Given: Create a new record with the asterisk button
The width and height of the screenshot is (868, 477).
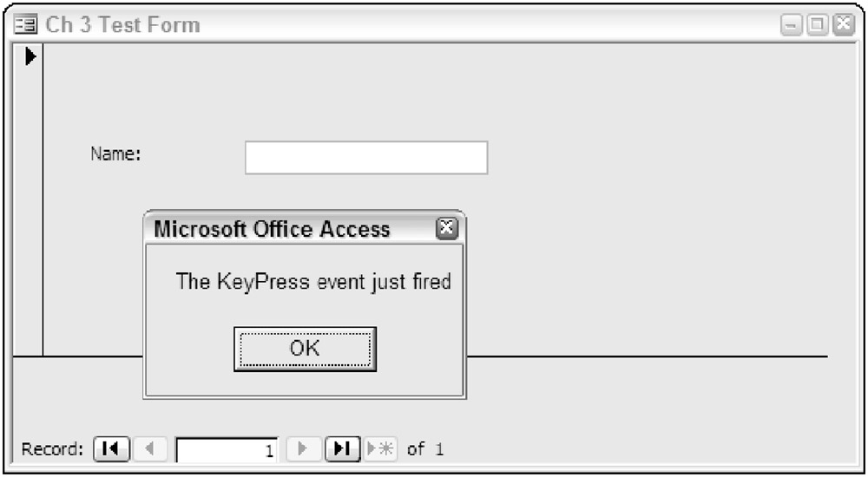Looking at the screenshot, I should coord(379,449).
